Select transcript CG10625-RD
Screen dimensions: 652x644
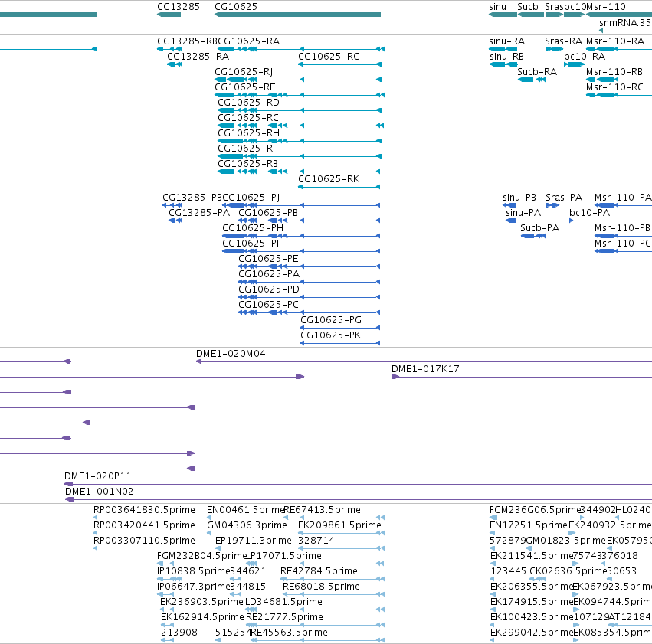click(249, 103)
